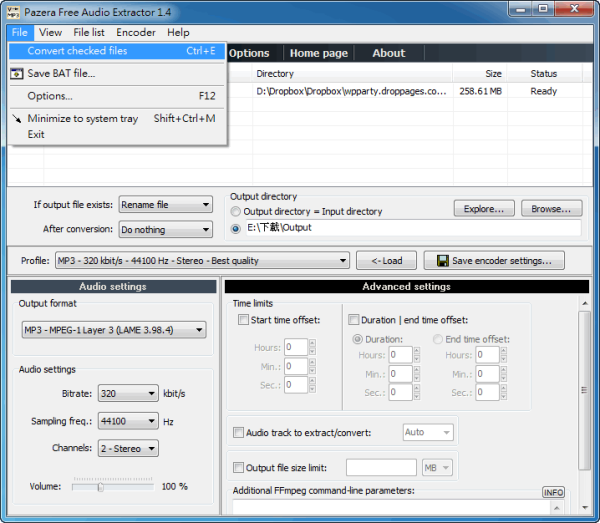The image size is (600, 523).
Task: Choose Convert checked files from File menu
Action: point(77,51)
